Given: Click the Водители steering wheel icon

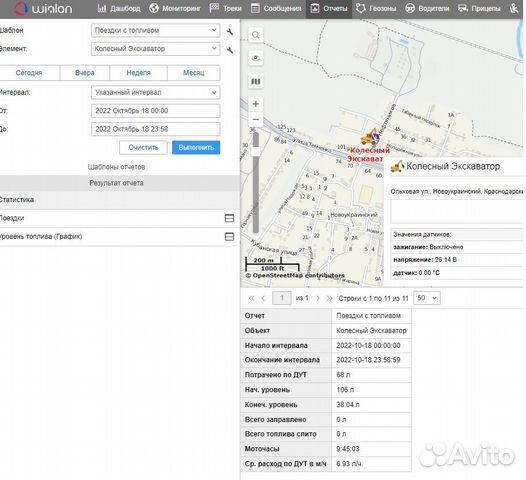Looking at the screenshot, I should point(410,8).
